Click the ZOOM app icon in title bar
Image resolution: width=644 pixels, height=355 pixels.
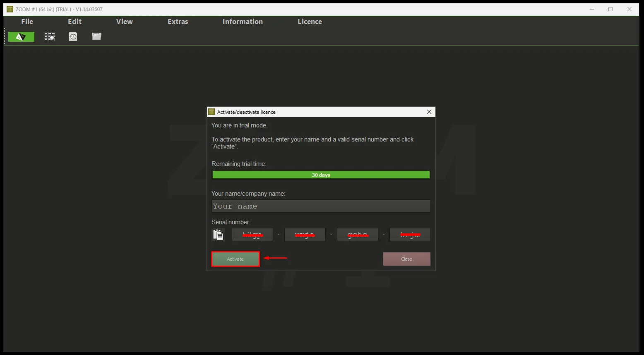click(x=10, y=9)
